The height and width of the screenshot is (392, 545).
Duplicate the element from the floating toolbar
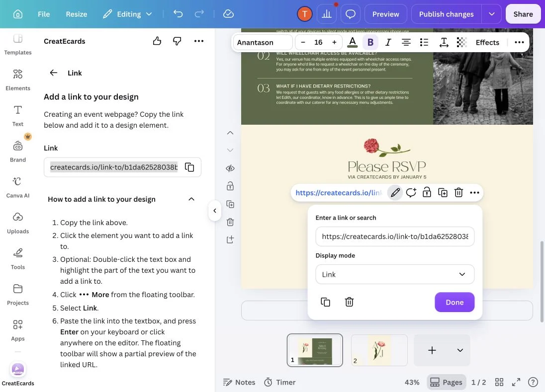tap(443, 192)
